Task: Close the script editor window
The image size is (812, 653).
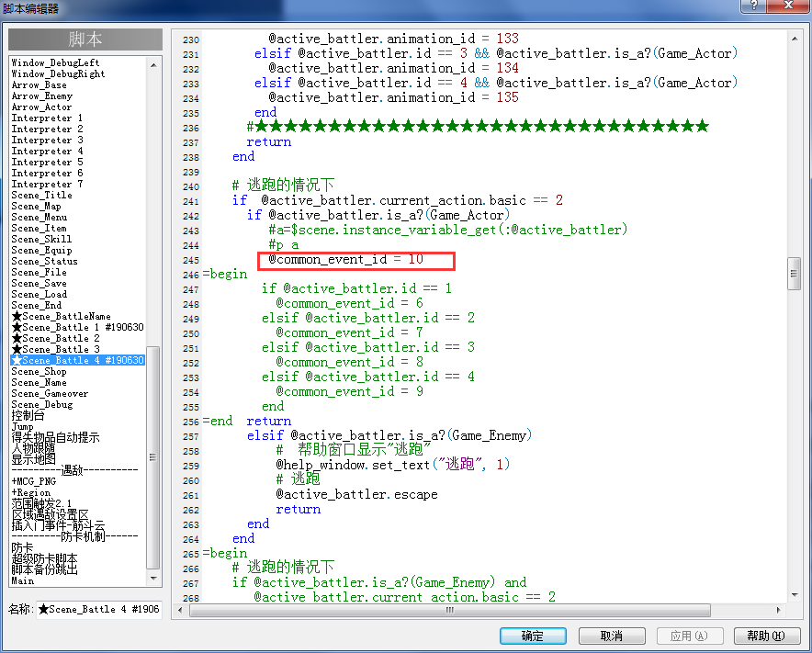Action: click(788, 6)
